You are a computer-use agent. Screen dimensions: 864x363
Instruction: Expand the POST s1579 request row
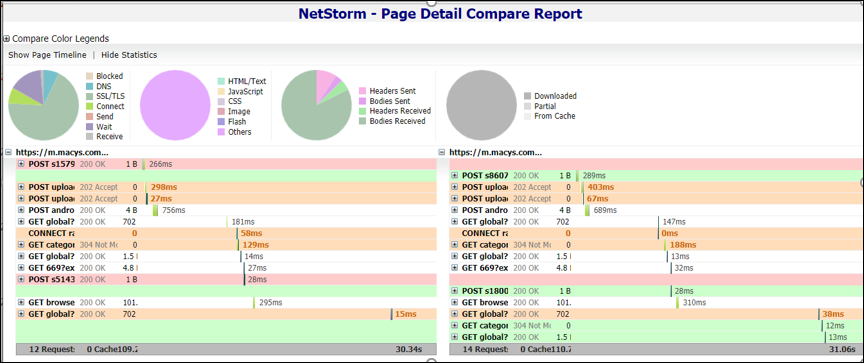(21, 164)
